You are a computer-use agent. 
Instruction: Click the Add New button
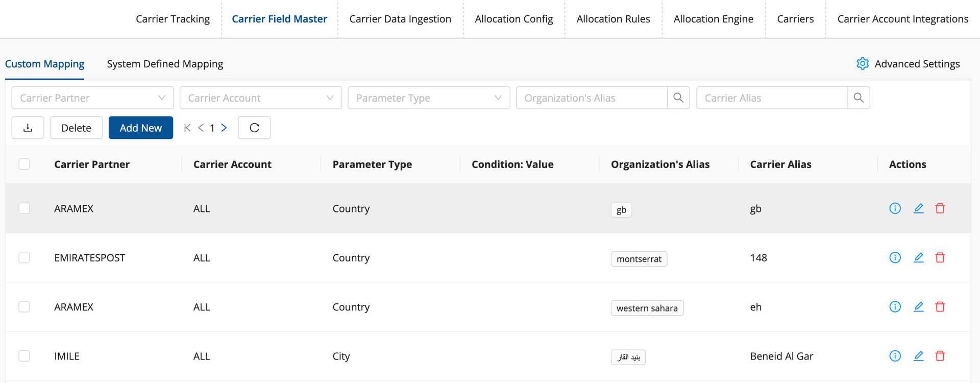point(140,128)
